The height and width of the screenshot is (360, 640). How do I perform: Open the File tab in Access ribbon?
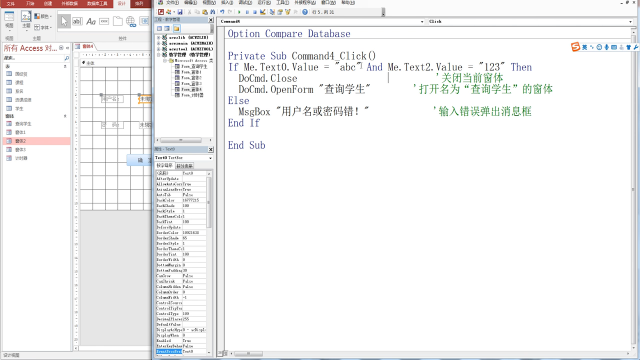click(x=10, y=3)
